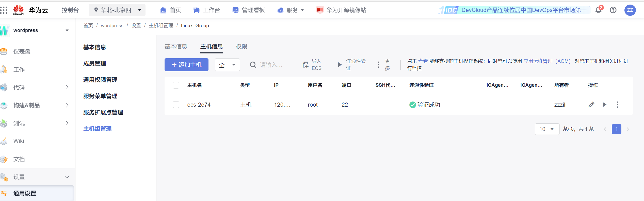Click the 构建&制品 sidebar icon
The image size is (644, 201).
4,105
